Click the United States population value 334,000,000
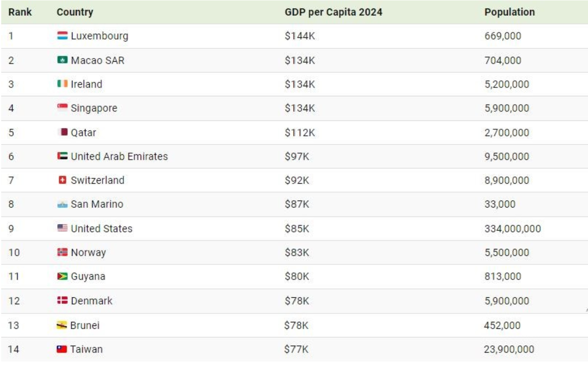This screenshot has width=588, height=365. click(512, 229)
